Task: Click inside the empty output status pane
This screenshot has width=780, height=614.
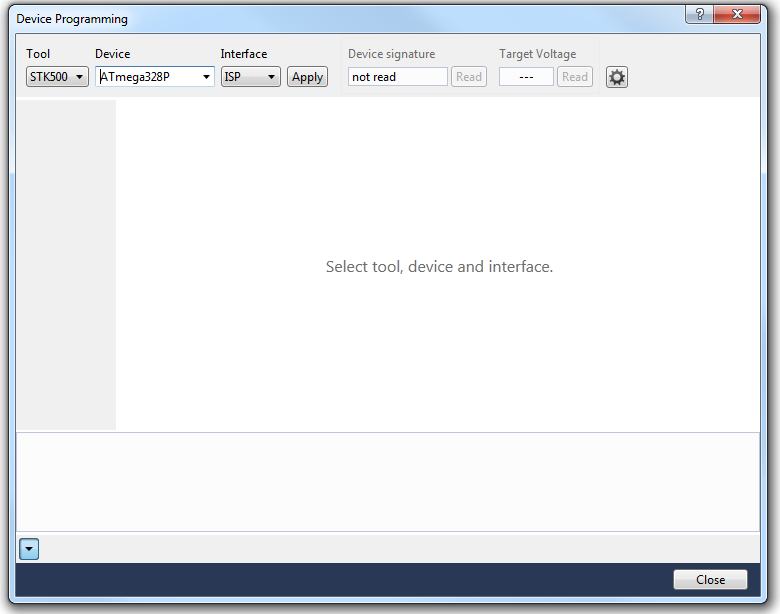Action: 387,482
